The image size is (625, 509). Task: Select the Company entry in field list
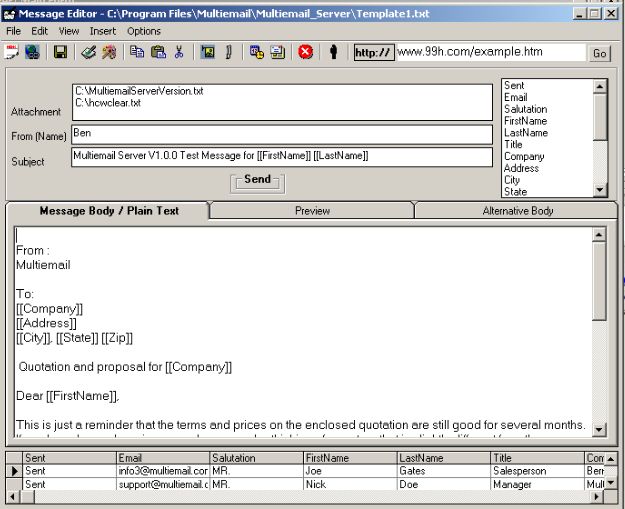(x=524, y=157)
